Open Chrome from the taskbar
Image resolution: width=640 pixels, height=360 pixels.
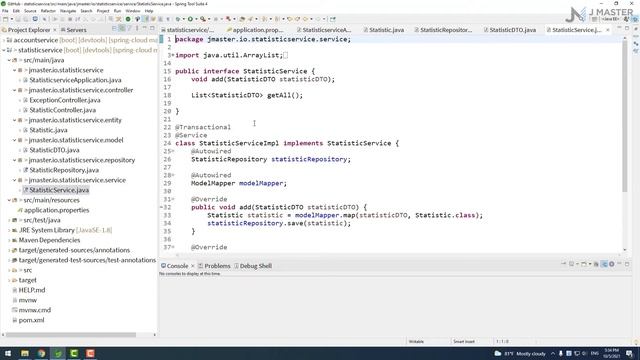41,353
